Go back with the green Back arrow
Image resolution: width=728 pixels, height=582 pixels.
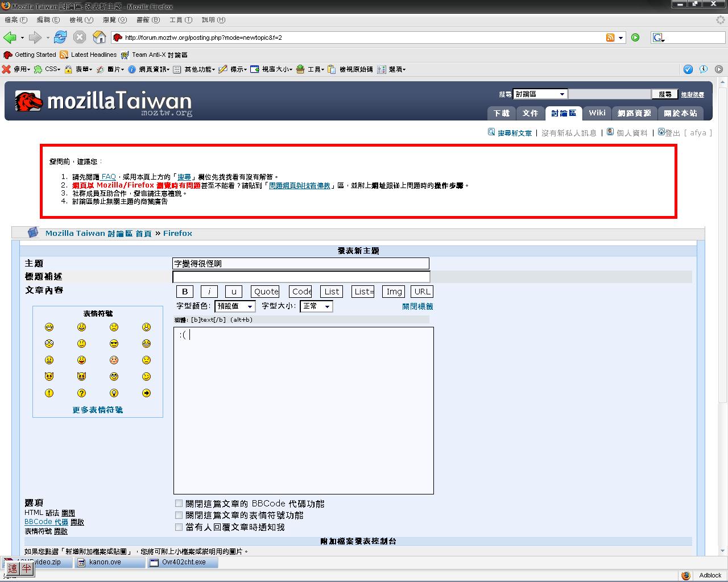point(10,38)
